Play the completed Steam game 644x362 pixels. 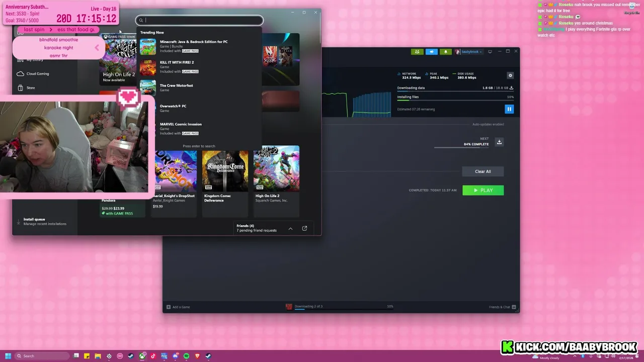point(483,190)
